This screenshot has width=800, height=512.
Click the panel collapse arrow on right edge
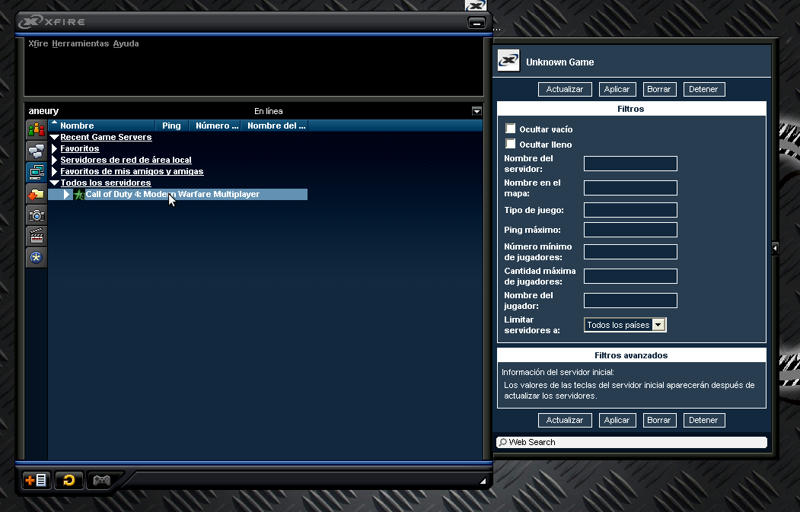click(x=775, y=248)
